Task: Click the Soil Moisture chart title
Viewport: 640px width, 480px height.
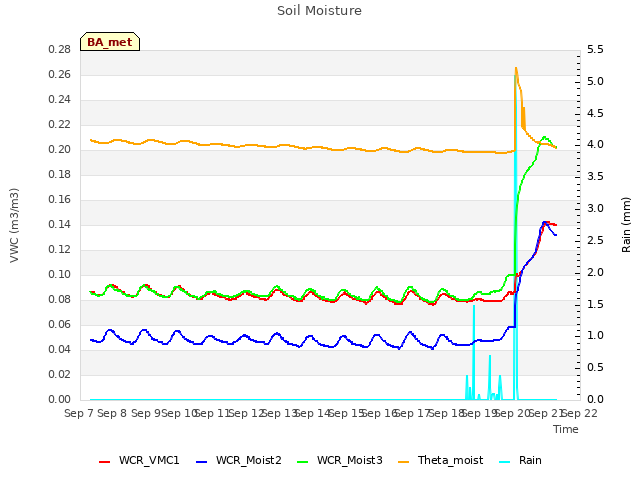Action: pos(319,11)
